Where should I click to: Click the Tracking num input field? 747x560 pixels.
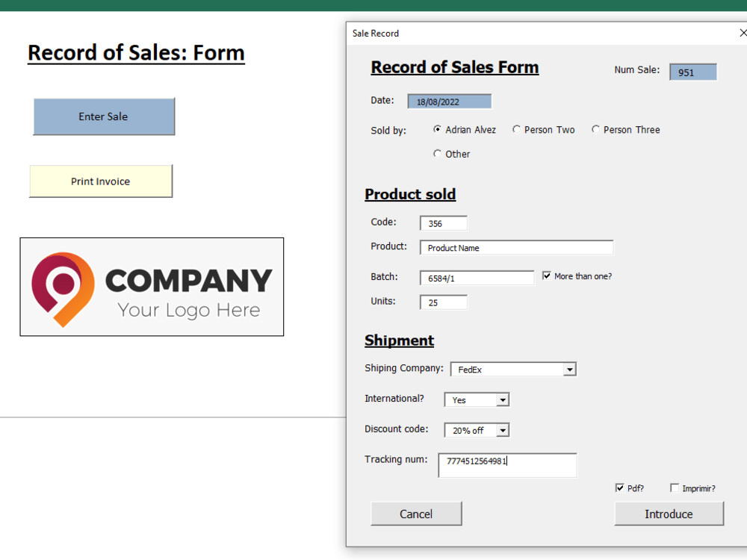pos(507,465)
